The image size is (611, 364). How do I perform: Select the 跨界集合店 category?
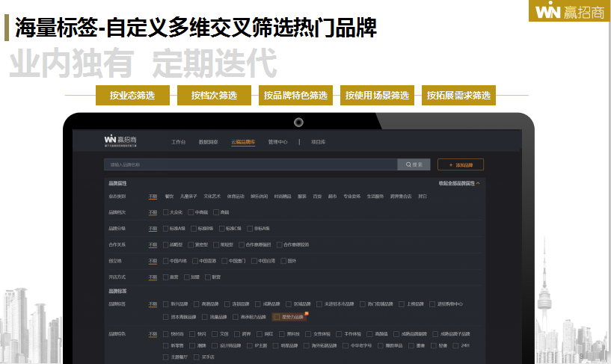pos(401,197)
